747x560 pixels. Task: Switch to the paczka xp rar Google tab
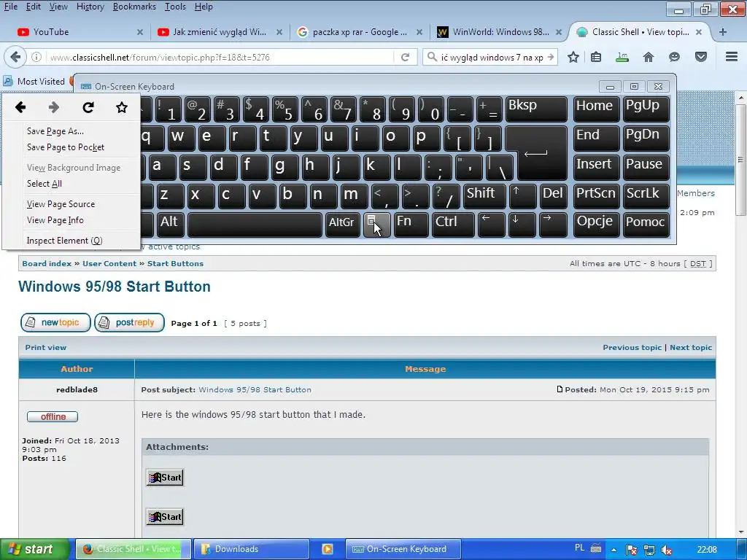click(360, 32)
